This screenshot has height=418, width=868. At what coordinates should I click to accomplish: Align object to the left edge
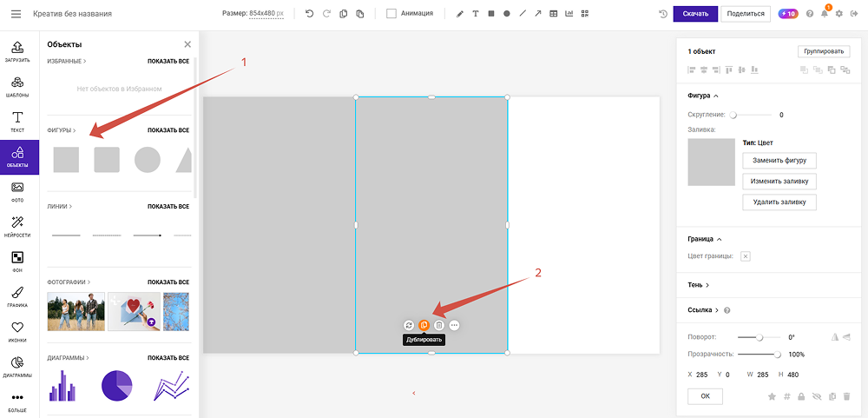pos(692,70)
